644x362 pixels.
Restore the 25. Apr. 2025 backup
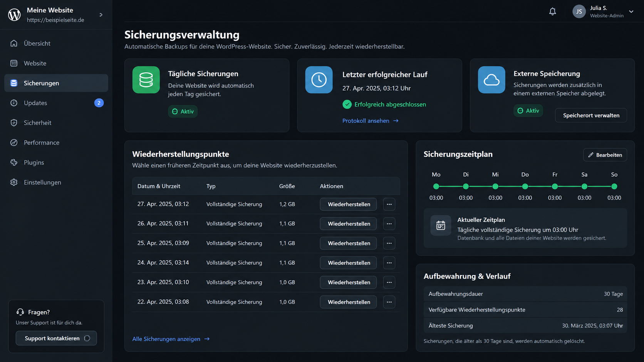coord(348,243)
